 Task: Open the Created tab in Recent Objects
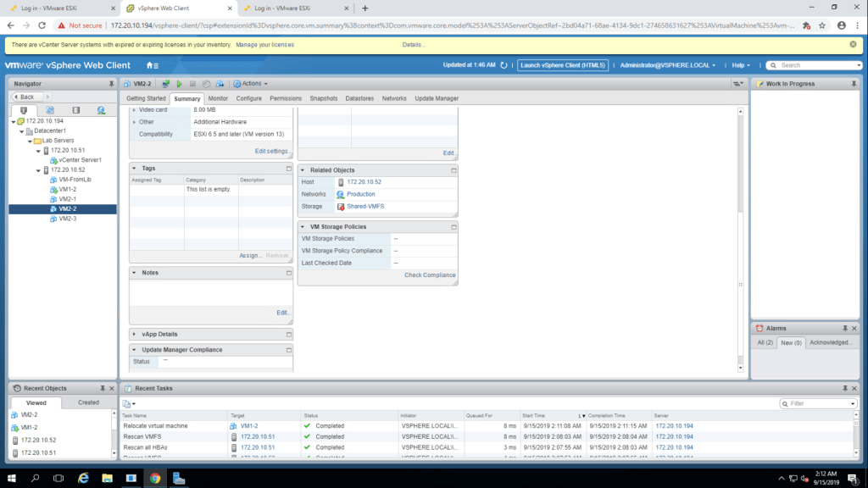[x=88, y=402]
